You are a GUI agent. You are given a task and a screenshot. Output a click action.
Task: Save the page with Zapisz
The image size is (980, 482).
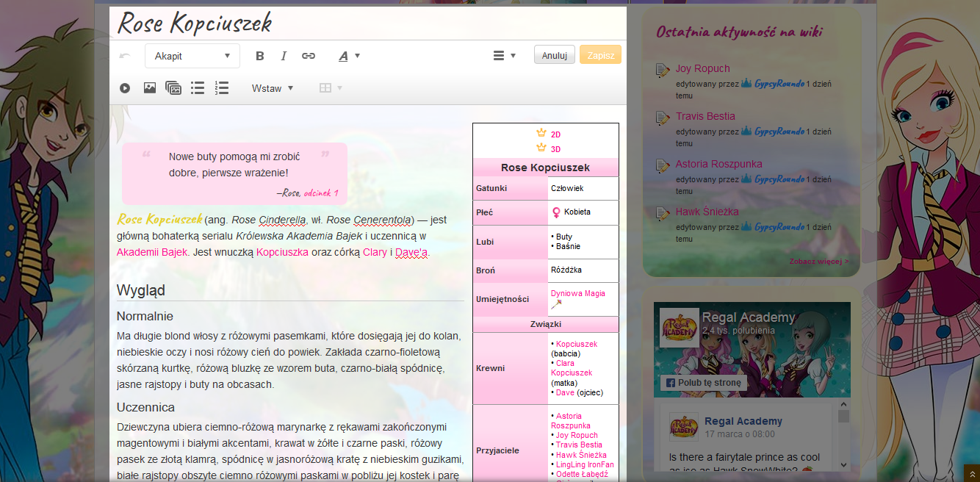tap(601, 55)
